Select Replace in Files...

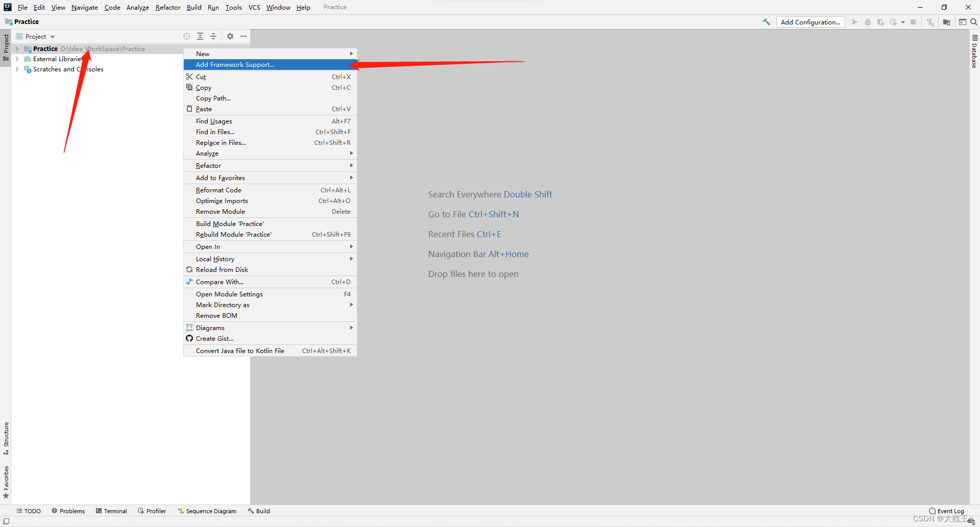270,143
